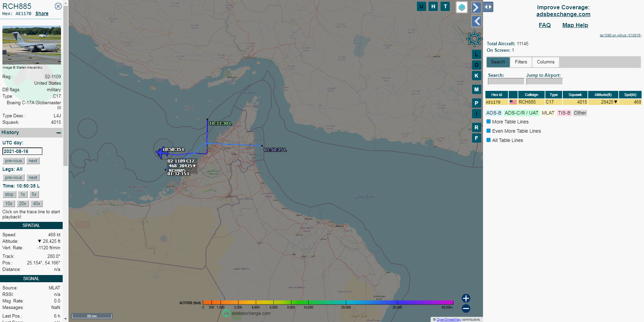Open the settings gear
This screenshot has height=322, width=644.
pyautogui.click(x=474, y=39)
